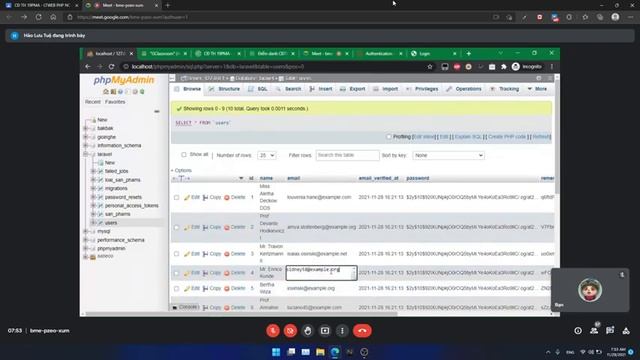Click the Create PHP code link
The width and height of the screenshot is (640, 360).
tap(507, 137)
